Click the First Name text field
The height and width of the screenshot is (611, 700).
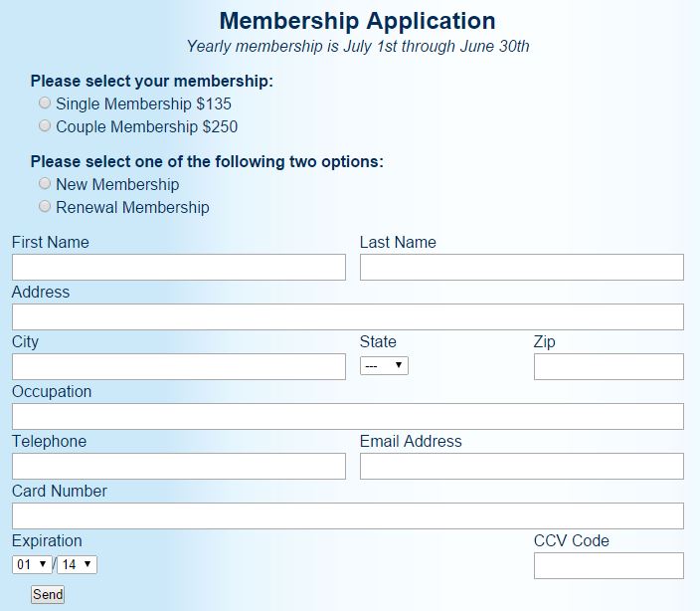pyautogui.click(x=179, y=267)
